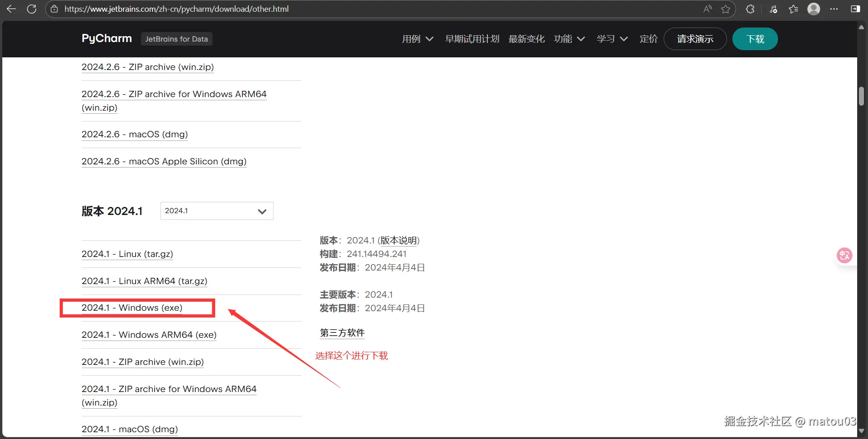Expand the 功能 menu
868x439 pixels.
[x=569, y=39]
